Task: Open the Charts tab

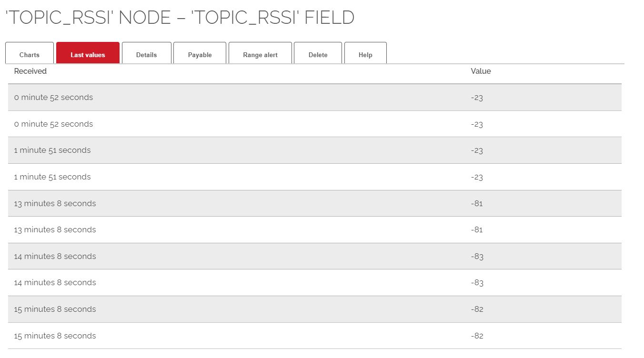Action: (x=30, y=55)
